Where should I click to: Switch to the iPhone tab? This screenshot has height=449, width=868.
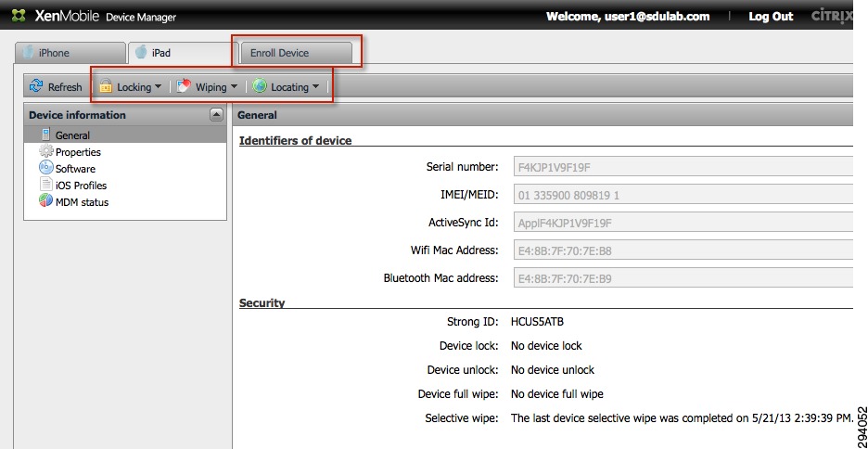[70, 53]
